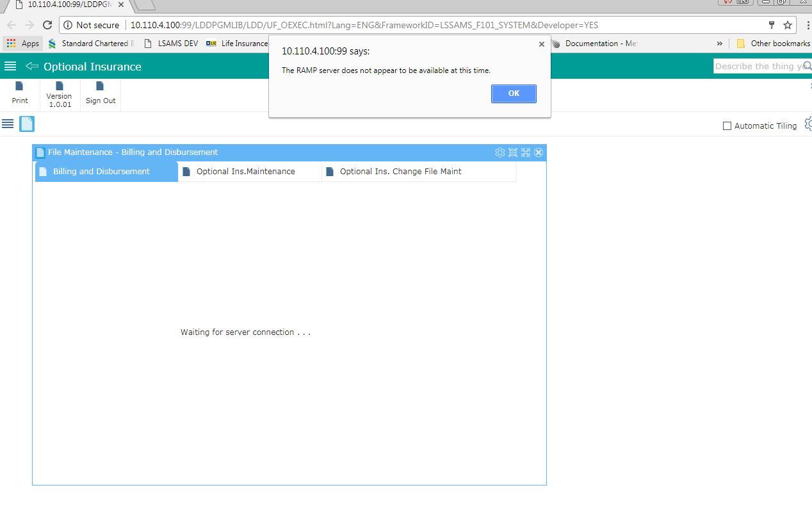Click the new tab button
The image size is (812, 506).
click(145, 4)
